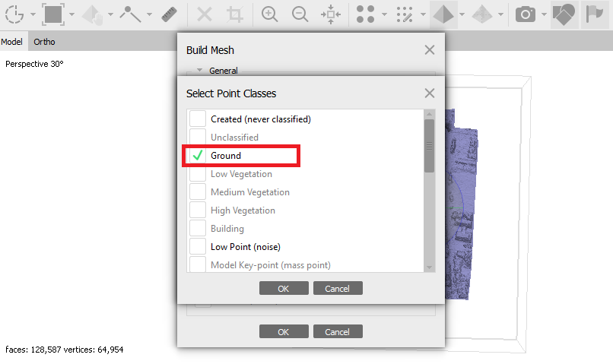Open mesh model view dropdown arrow
Image resolution: width=613 pixels, height=364 pixels.
pyautogui.click(x=462, y=14)
